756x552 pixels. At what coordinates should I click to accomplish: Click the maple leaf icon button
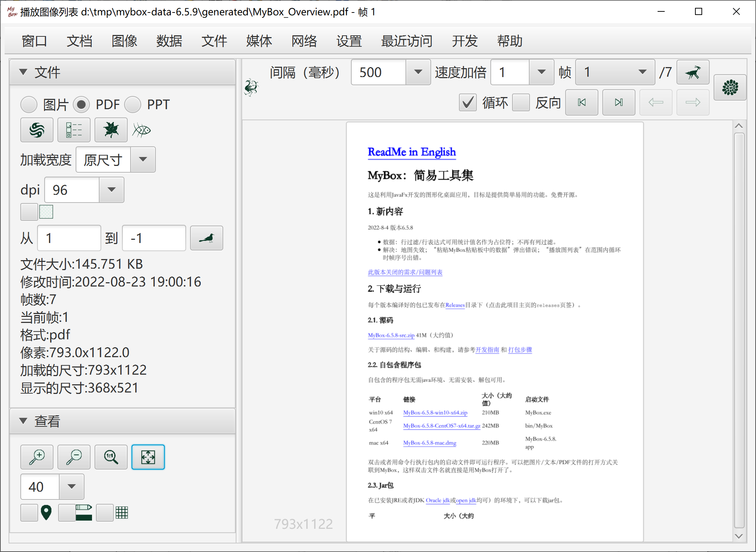pos(111,130)
